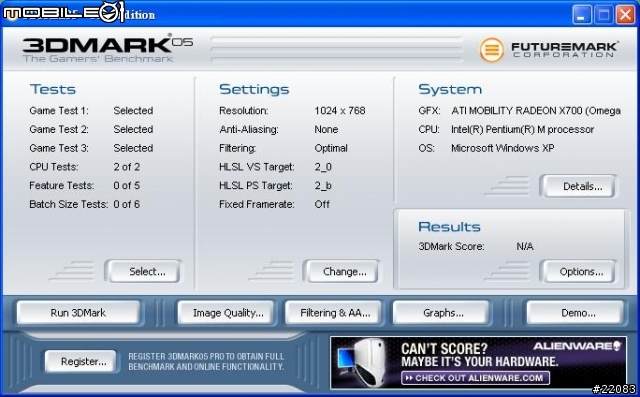Click the HLSL PS Target value 2_b

pyautogui.click(x=323, y=186)
